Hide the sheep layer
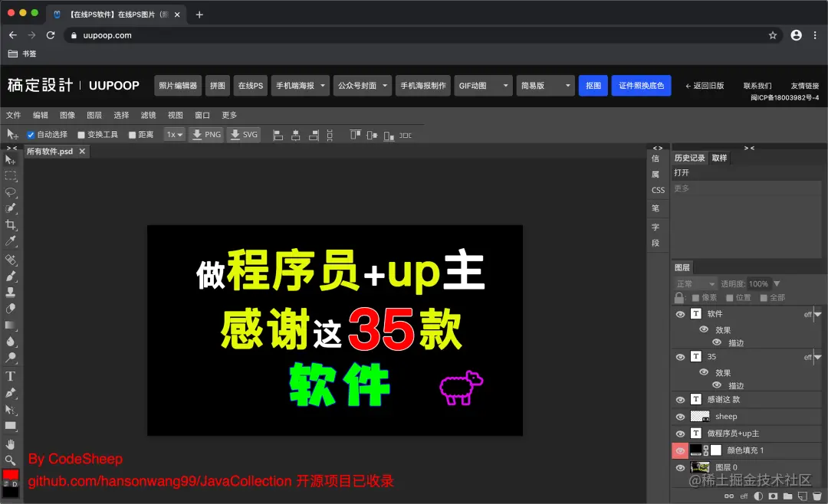828x504 pixels. (680, 416)
